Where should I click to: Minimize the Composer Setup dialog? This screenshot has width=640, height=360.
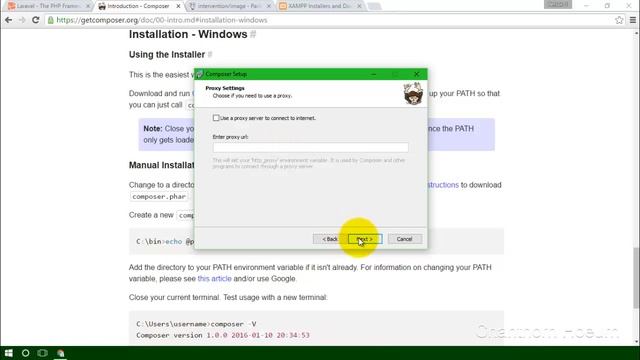[373, 74]
